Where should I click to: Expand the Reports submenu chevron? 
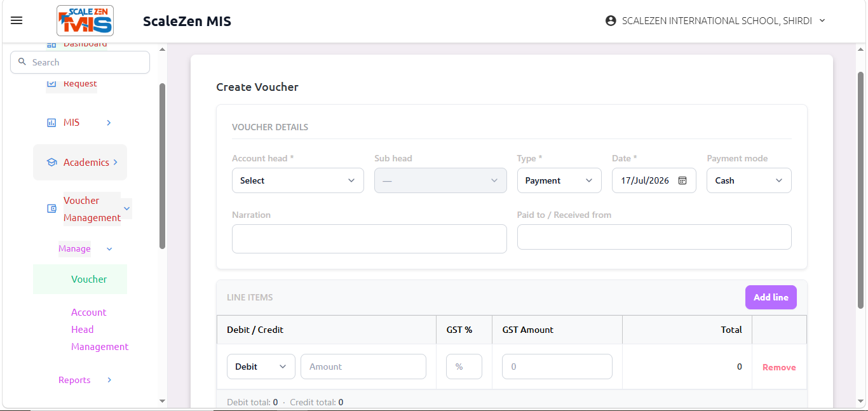109,380
